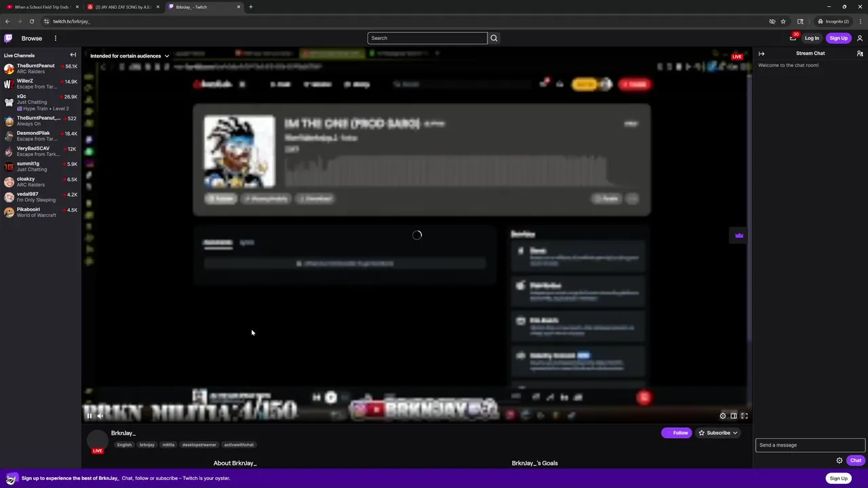The width and height of the screenshot is (868, 488).
Task: Open the More options menu beside Browse
Action: 56,38
